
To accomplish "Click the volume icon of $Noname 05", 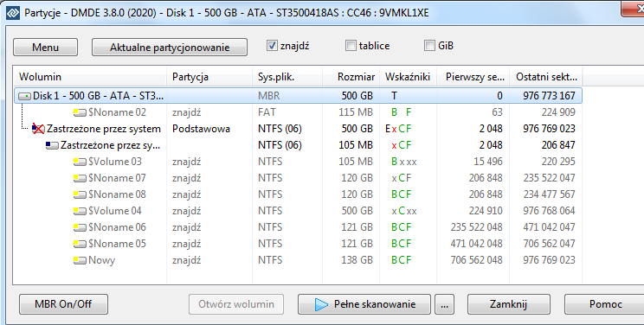I will 80,244.
